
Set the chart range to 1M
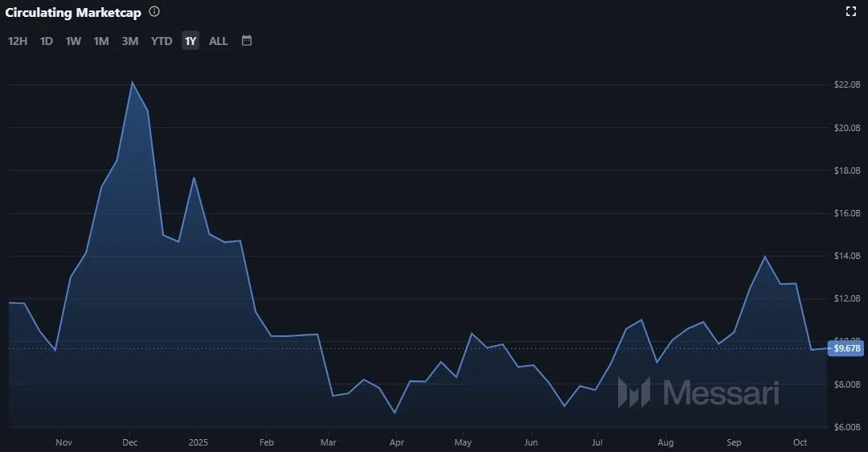tap(101, 41)
